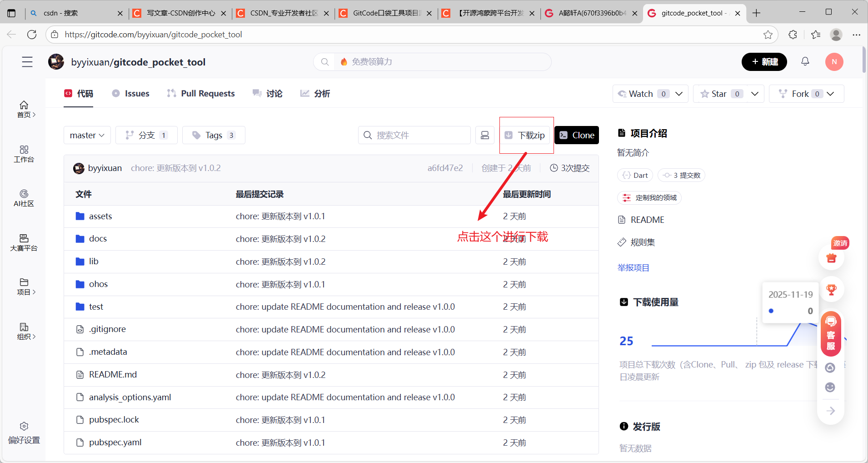Click the top 免费领算力 search box
The height and width of the screenshot is (463, 868).
tap(432, 62)
